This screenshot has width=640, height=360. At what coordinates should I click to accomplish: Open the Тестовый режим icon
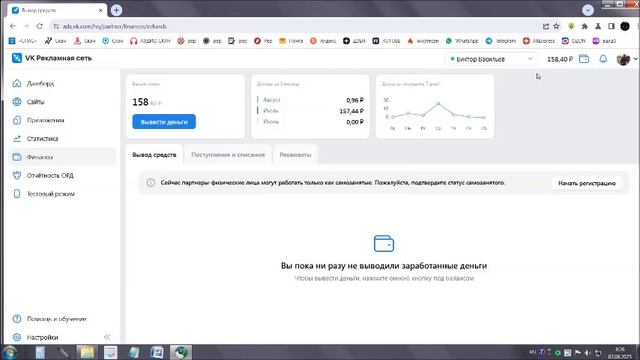pos(17,193)
